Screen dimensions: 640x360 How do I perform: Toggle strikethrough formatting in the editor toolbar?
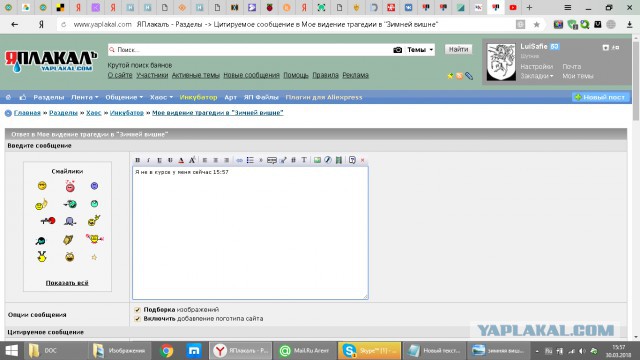click(x=170, y=160)
